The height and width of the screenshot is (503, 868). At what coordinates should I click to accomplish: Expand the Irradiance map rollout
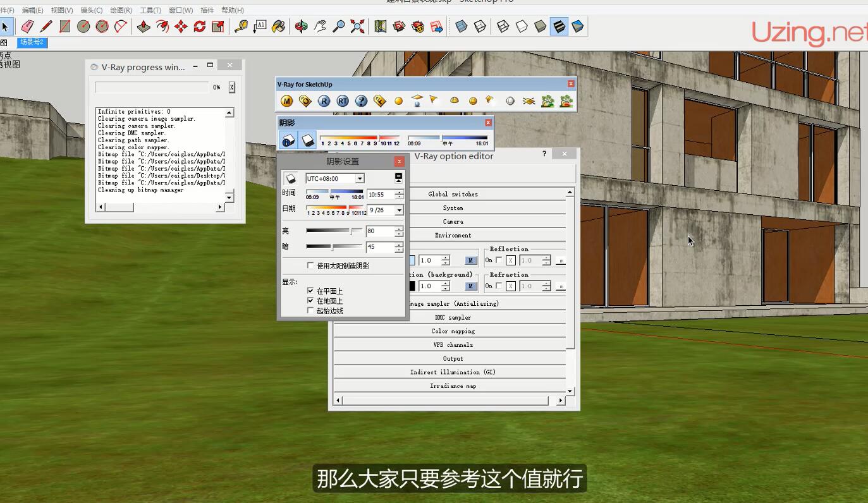[453, 385]
